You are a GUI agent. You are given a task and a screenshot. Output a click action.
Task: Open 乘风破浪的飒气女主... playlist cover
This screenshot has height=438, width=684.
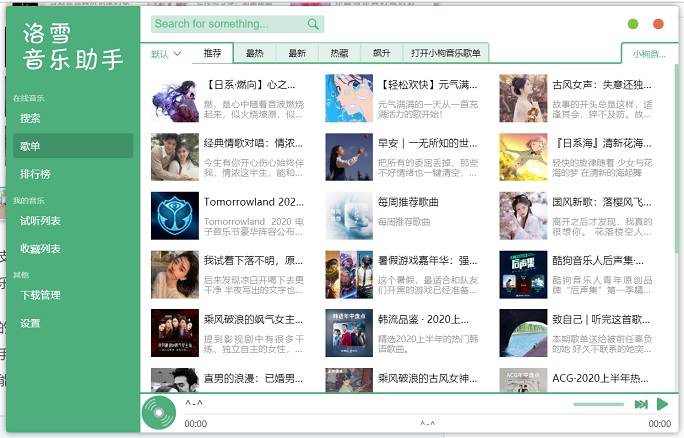click(175, 333)
